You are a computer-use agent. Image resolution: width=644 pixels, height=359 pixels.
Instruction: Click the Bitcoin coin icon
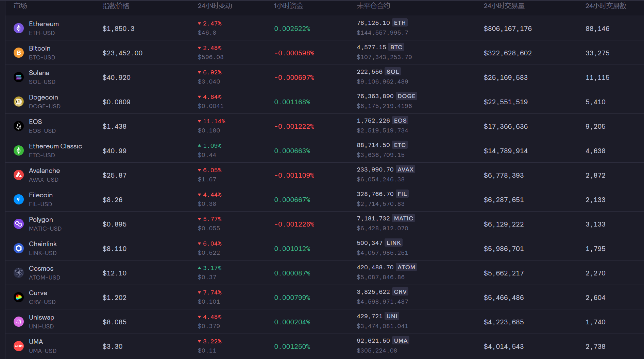(19, 53)
